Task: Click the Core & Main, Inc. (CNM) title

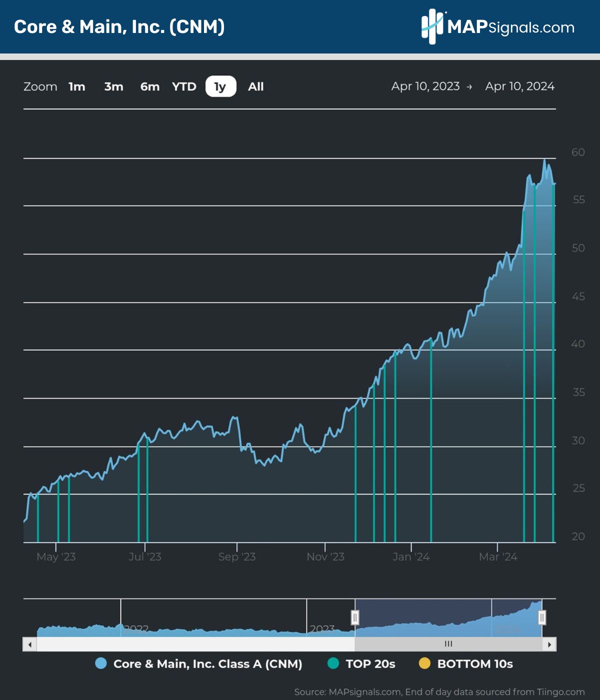Action: [x=119, y=26]
